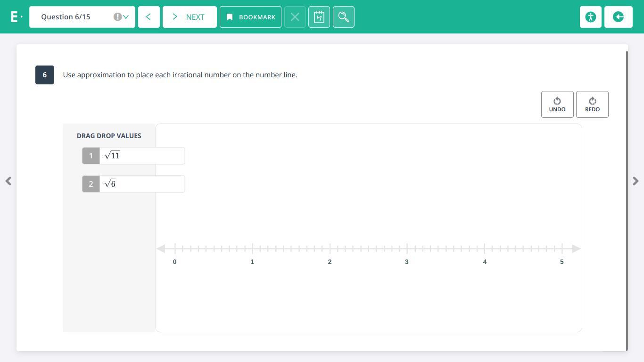
Task: Click the cross-out answer eliminator icon
Action: (295, 17)
